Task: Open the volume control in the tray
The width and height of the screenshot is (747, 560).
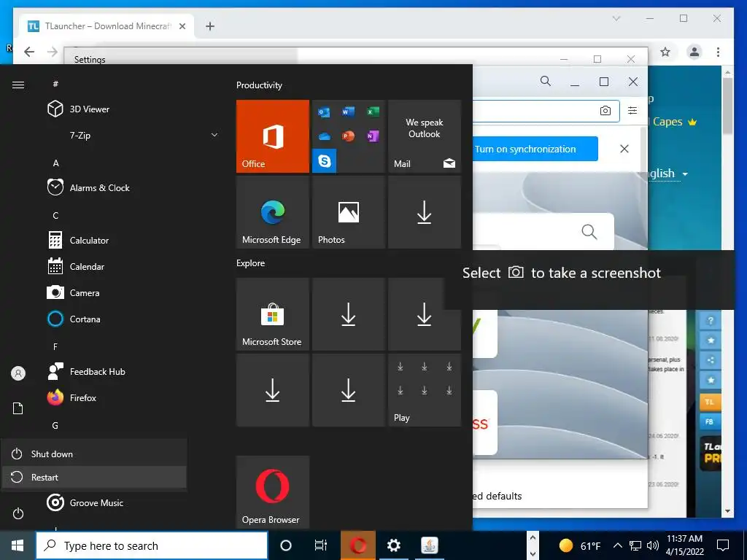Action: coord(653,545)
